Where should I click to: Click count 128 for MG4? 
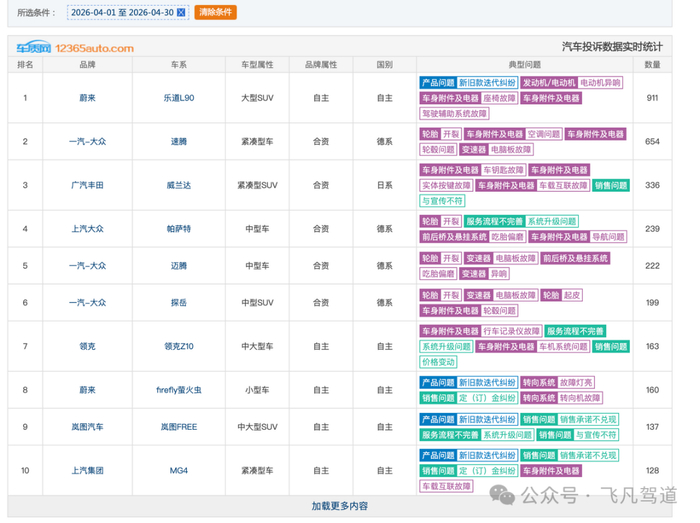(x=652, y=471)
